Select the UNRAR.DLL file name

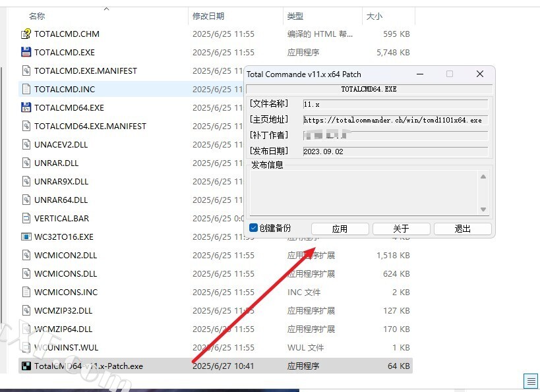click(x=56, y=163)
